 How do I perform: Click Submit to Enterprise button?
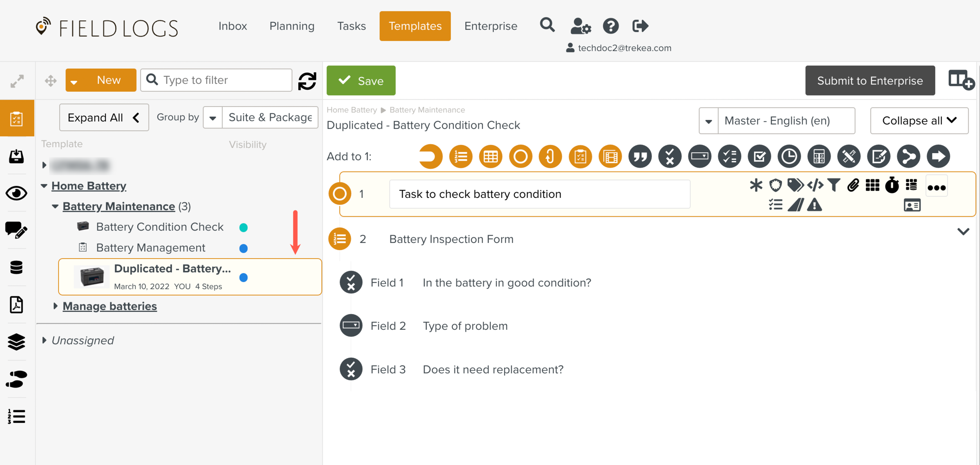[869, 81]
